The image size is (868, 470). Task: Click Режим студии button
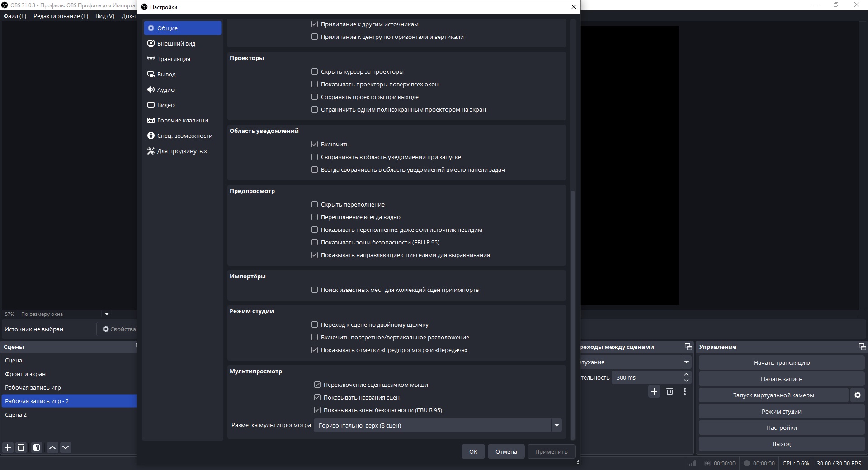[782, 411]
